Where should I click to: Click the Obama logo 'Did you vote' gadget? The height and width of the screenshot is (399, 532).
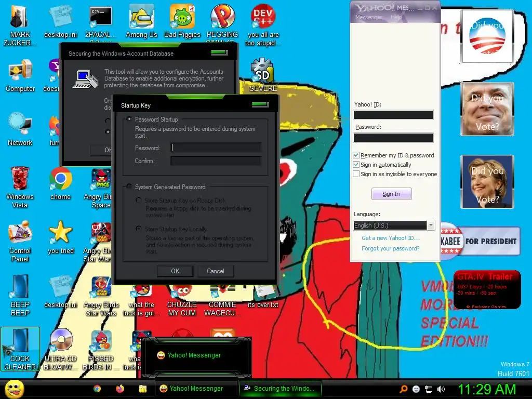487,36
